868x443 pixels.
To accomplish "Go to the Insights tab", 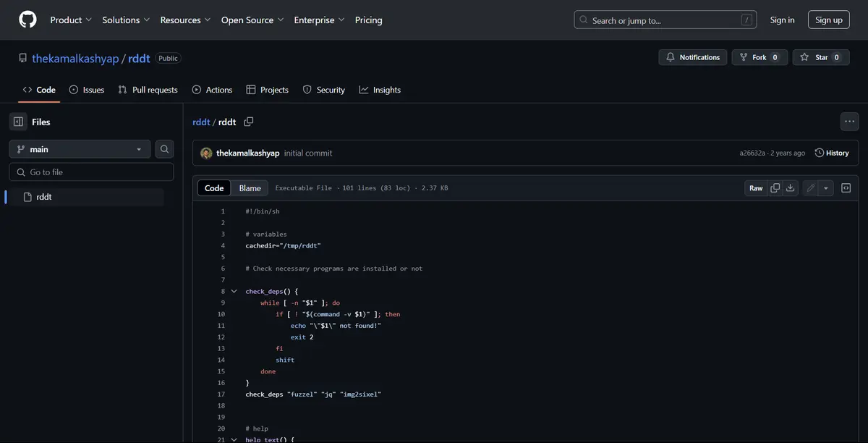I will click(x=380, y=90).
